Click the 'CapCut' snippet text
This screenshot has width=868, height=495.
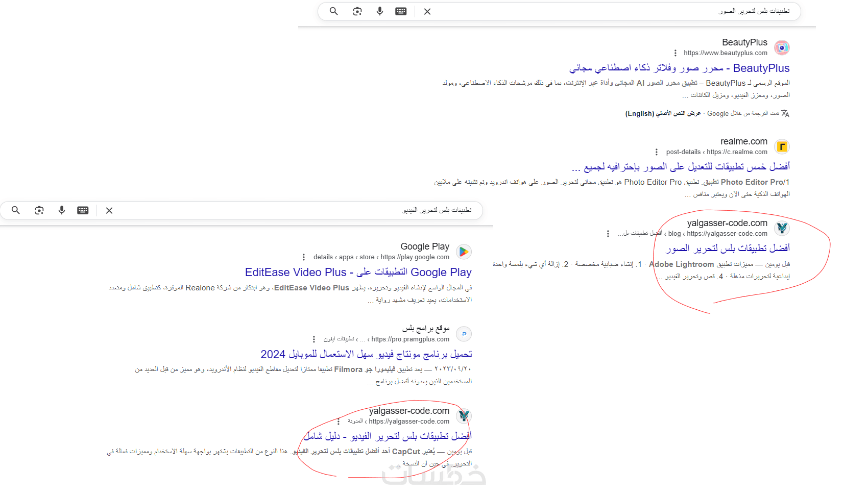coord(406,452)
